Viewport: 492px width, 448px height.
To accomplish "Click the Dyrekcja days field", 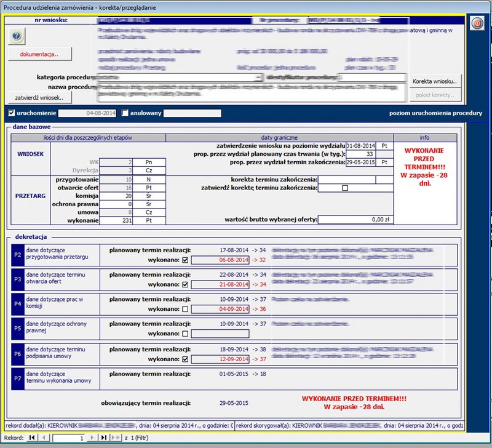I will pyautogui.click(x=116, y=170).
